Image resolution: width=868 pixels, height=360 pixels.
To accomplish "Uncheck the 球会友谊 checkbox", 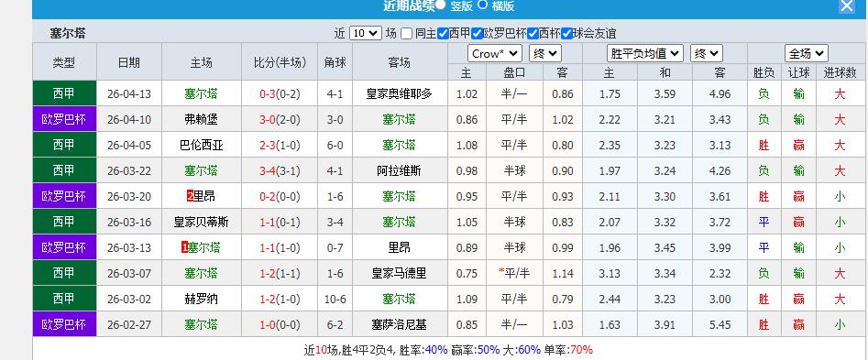I will click(x=566, y=34).
